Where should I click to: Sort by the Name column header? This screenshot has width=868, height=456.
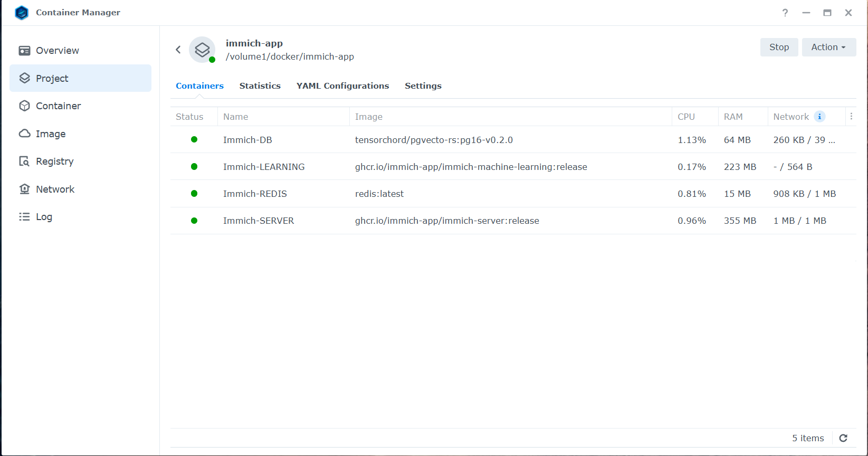coord(283,117)
